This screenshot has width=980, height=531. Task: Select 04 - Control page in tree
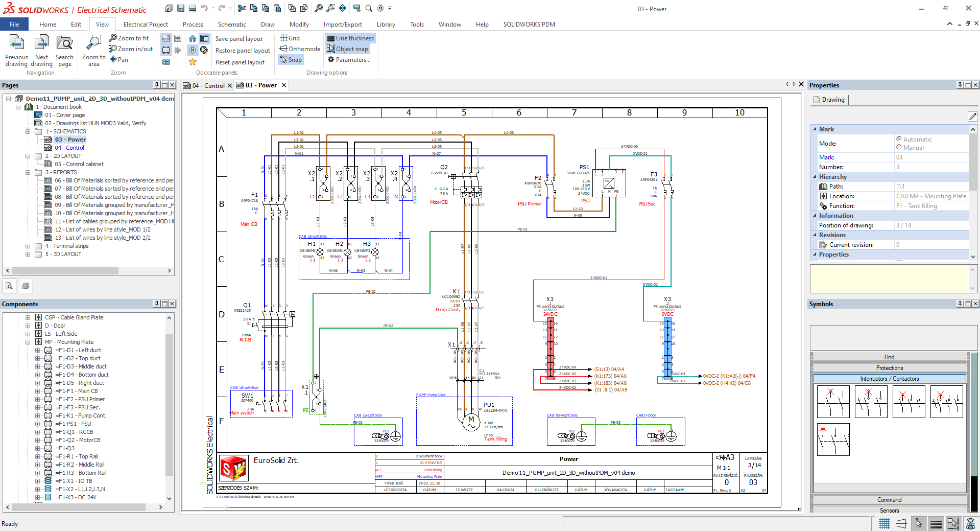69,148
